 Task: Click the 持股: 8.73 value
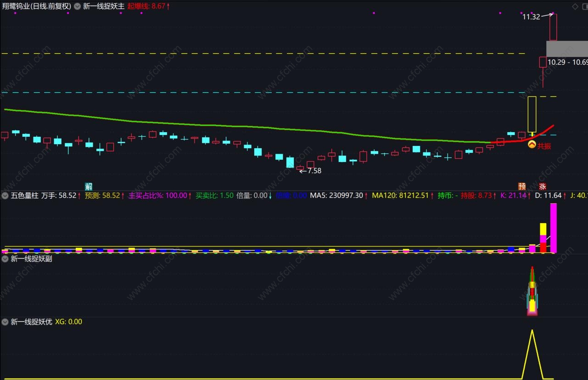(479, 196)
